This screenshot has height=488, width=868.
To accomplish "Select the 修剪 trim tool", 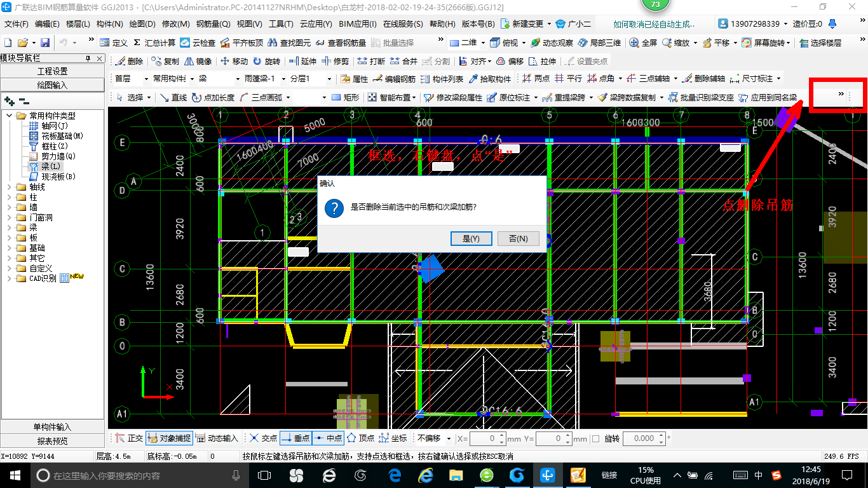I will point(336,62).
